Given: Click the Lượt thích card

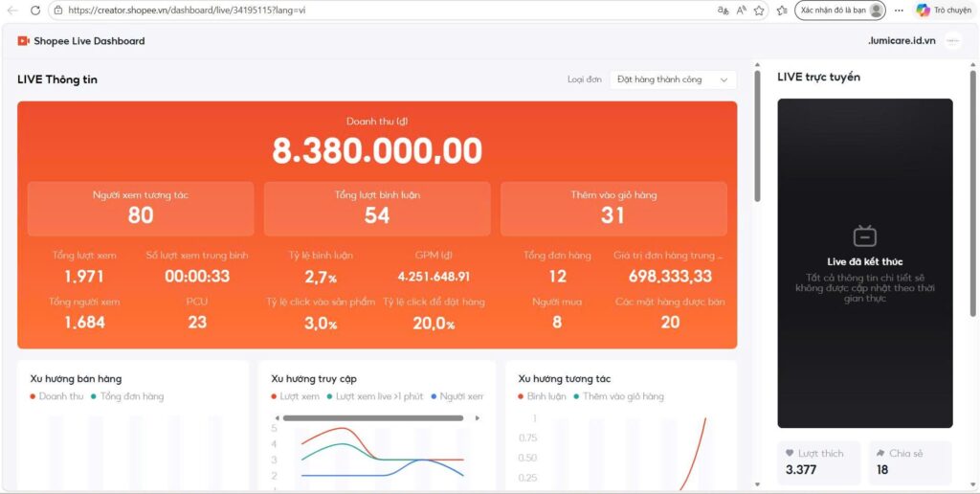Looking at the screenshot, I should click(819, 462).
